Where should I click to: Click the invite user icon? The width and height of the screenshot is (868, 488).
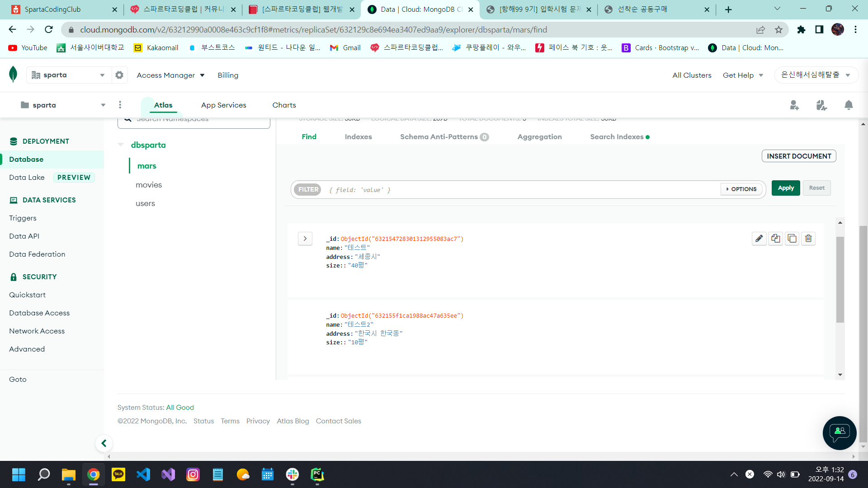point(794,105)
